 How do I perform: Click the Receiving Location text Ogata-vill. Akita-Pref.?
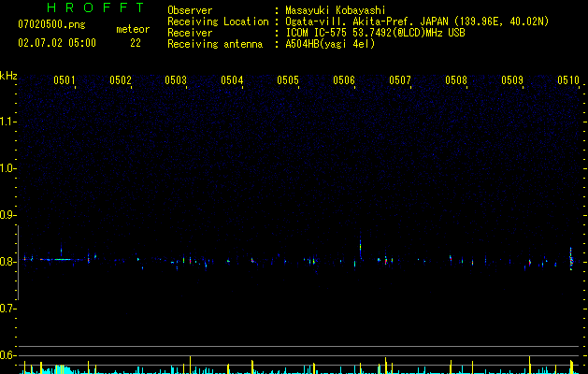[x=351, y=22]
